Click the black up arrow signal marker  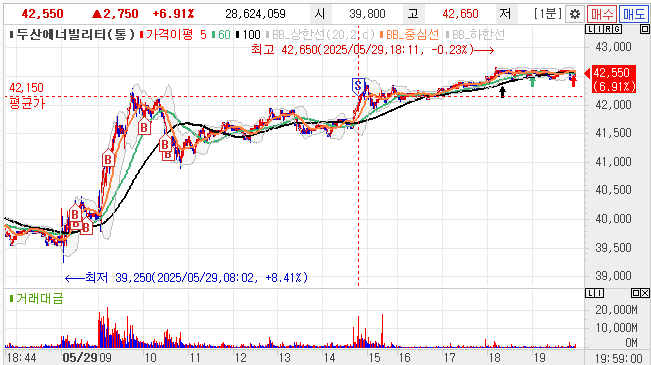pyautogui.click(x=502, y=92)
